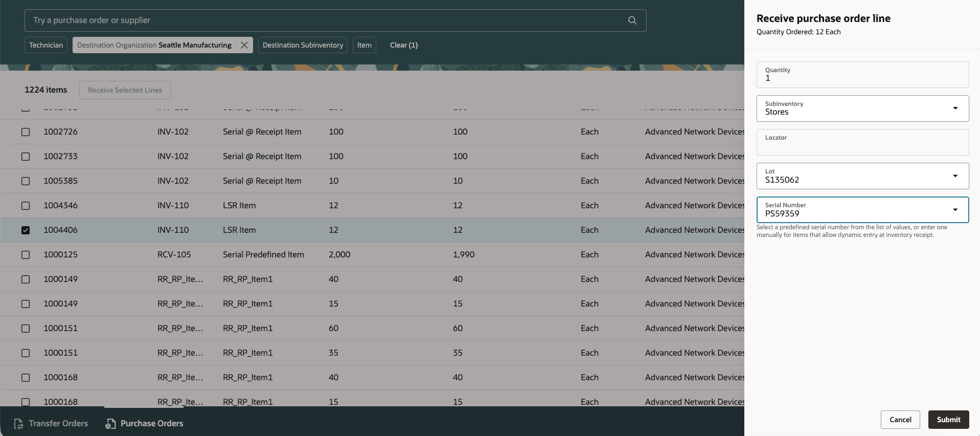Click order number 1005385

pyautogui.click(x=60, y=181)
